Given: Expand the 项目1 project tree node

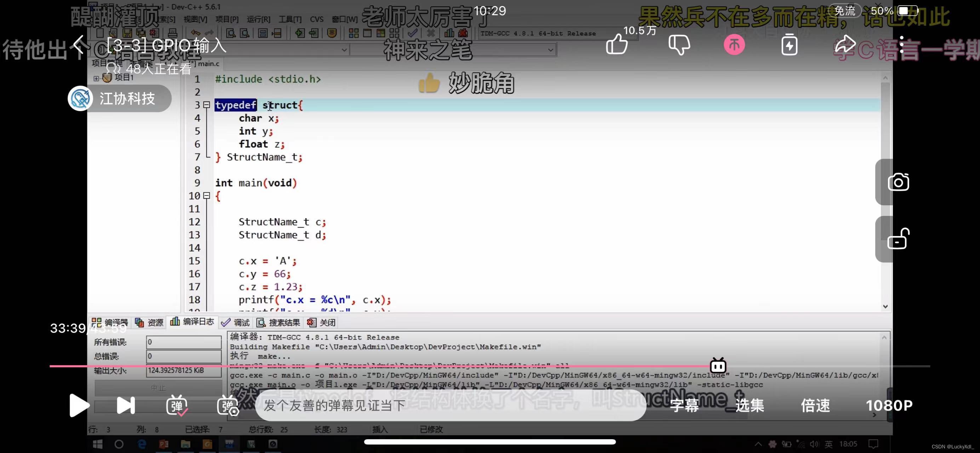Looking at the screenshot, I should coord(96,78).
